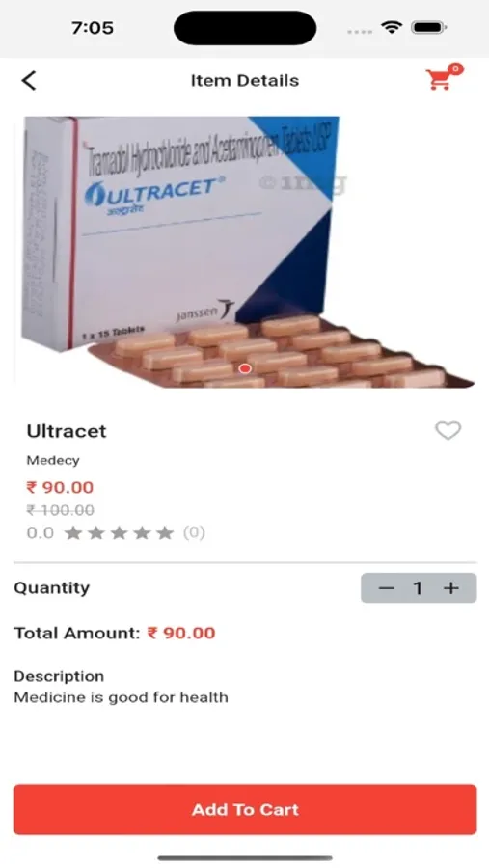Tap the quantity value 1
The image size is (489, 868).
(x=419, y=588)
